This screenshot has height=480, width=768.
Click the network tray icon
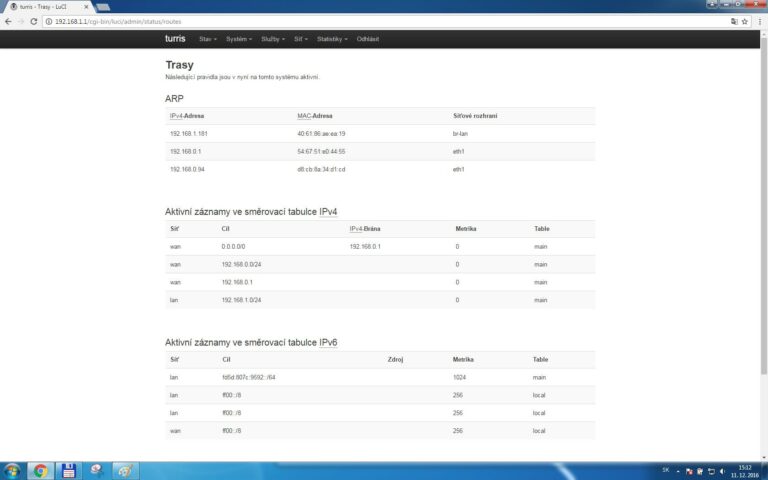[x=711, y=471]
